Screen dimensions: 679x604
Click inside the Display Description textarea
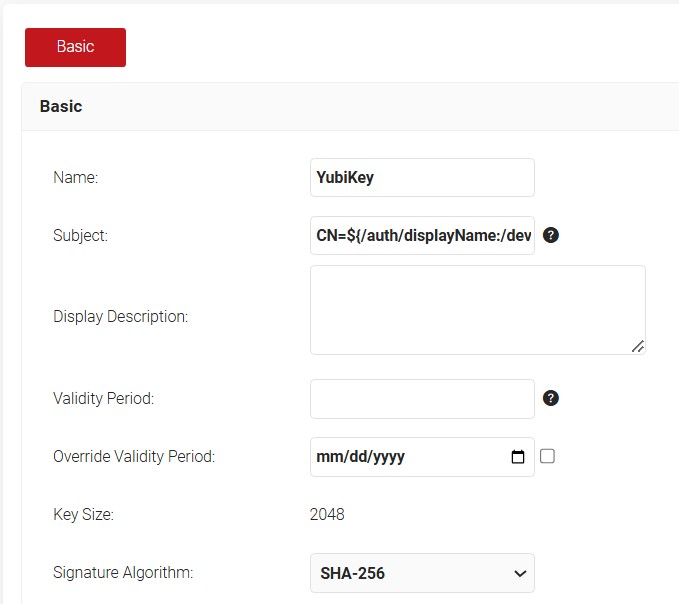(477, 309)
